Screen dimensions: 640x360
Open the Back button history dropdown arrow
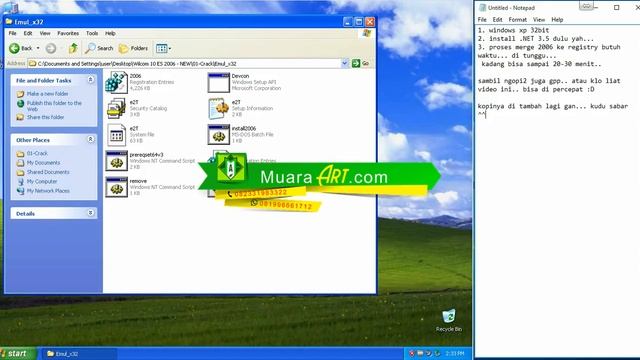tap(38, 48)
